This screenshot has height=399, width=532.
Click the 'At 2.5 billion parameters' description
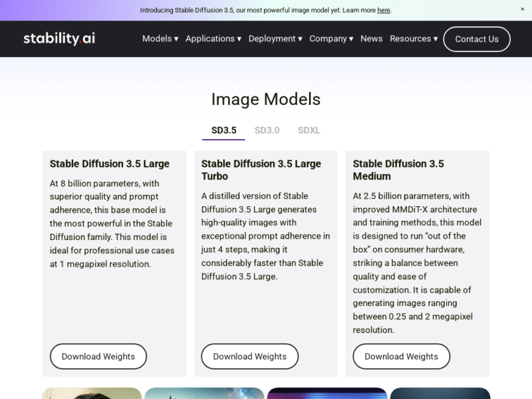point(417,263)
